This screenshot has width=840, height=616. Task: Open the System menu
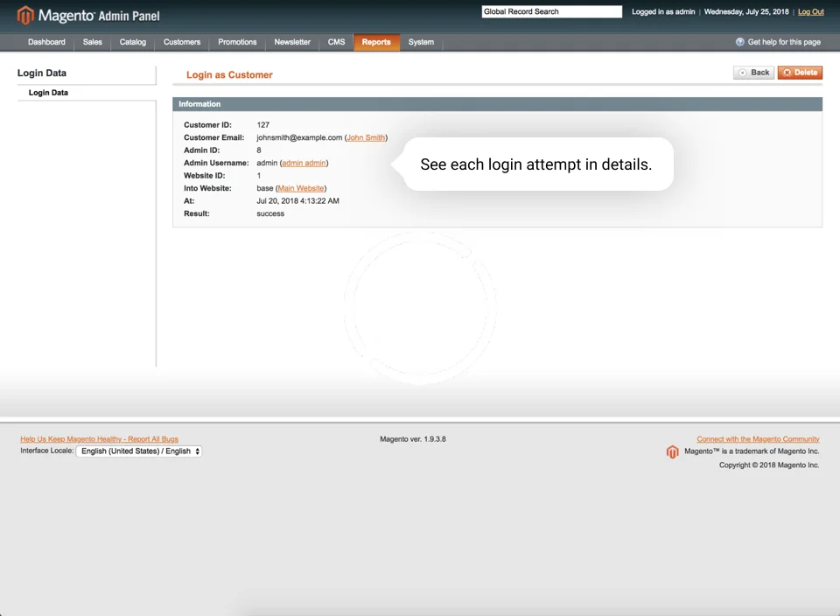(x=421, y=42)
